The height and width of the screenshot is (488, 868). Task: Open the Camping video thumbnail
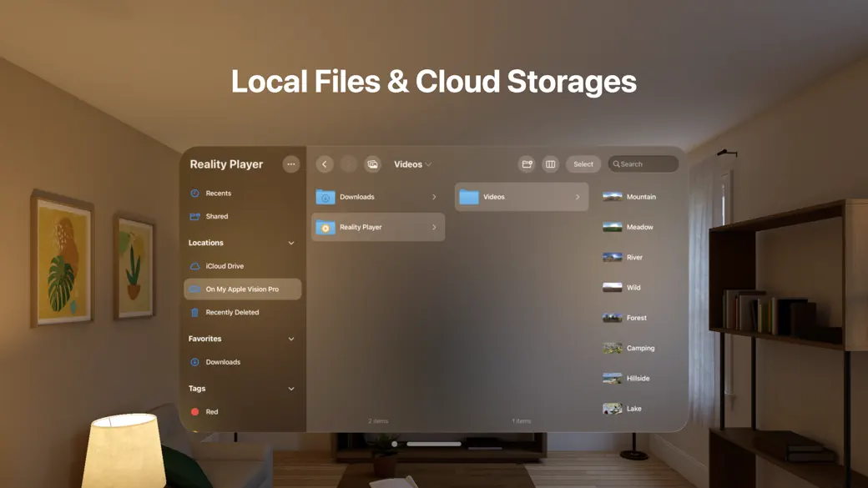click(613, 349)
